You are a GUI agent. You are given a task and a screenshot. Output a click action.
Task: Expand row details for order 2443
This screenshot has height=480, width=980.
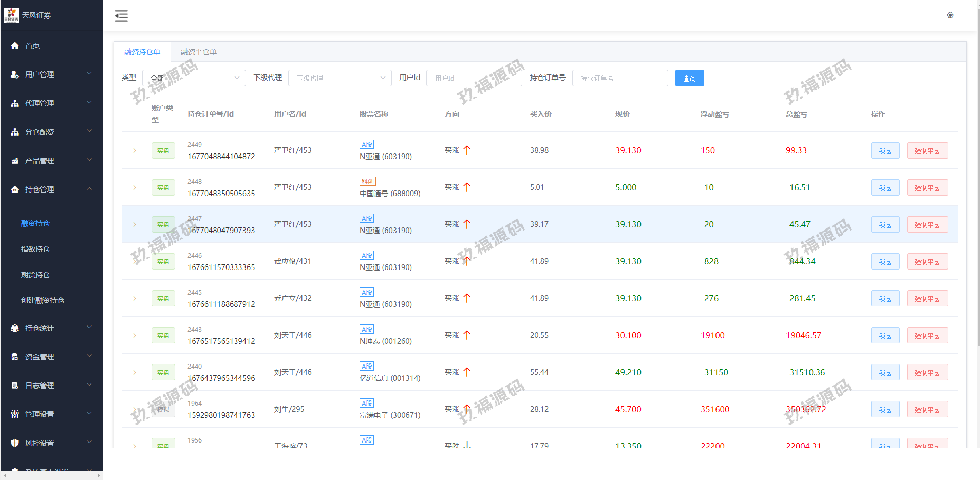[135, 335]
